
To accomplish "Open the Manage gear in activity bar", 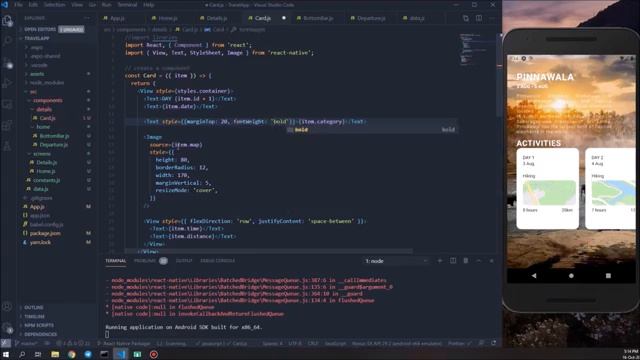I will [x=7, y=327].
